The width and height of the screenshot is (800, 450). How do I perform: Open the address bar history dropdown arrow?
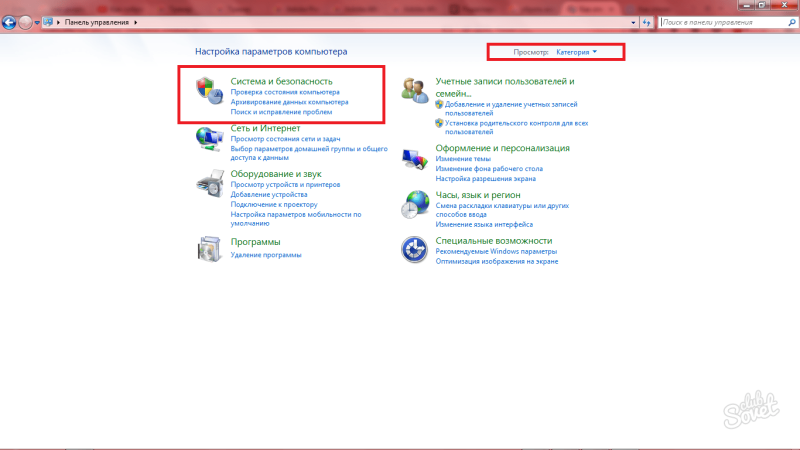pos(633,22)
